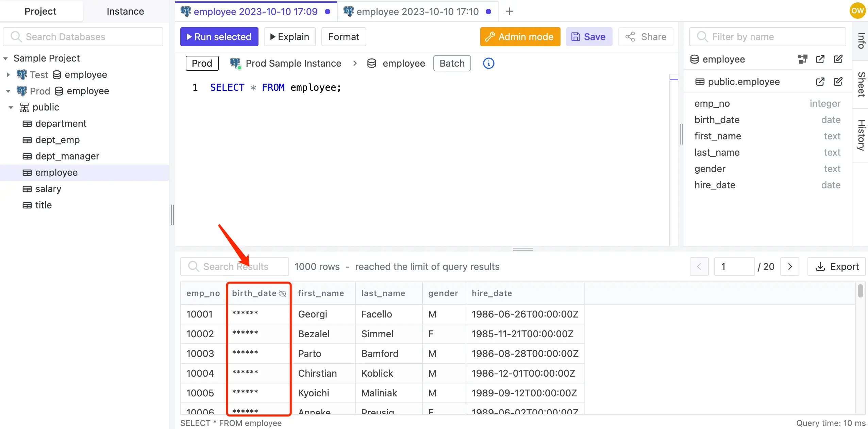
Task: Toggle masking on the birth_date column
Action: coord(282,293)
